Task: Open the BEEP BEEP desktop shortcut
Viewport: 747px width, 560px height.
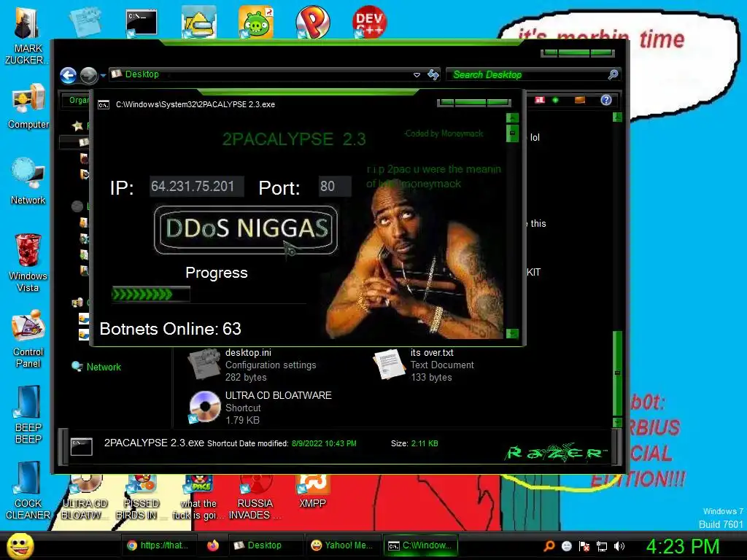Action: pyautogui.click(x=28, y=414)
